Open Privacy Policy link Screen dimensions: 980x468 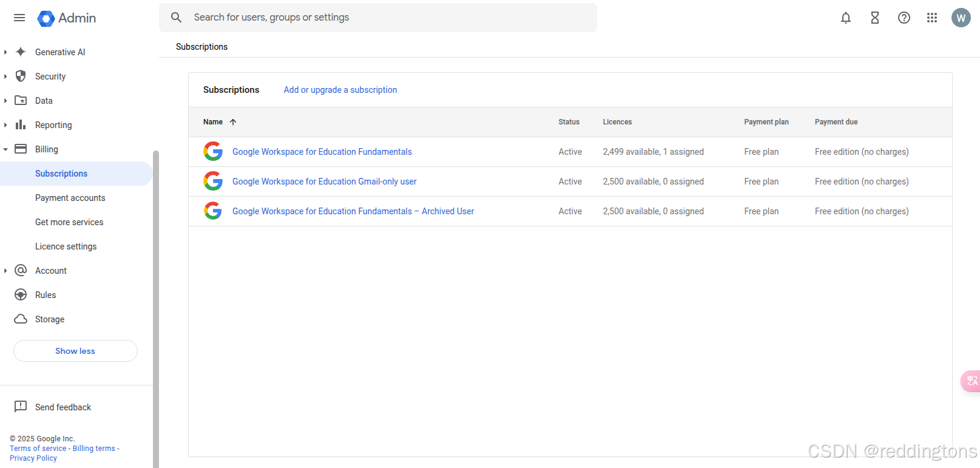pos(33,458)
